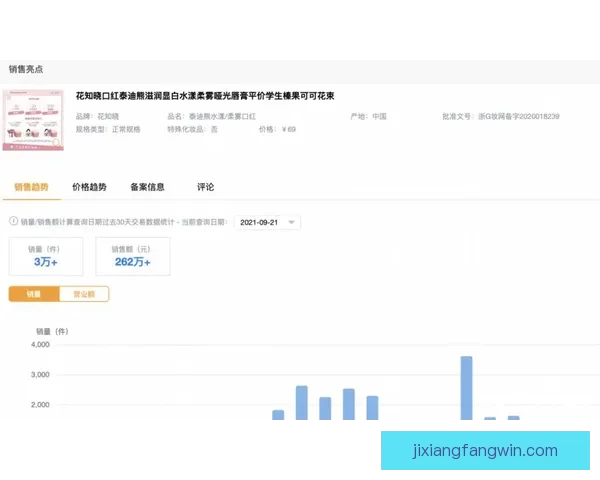This screenshot has height=480, width=600.
Task: Switch to the 销售趋势 tab
Action: (31, 187)
